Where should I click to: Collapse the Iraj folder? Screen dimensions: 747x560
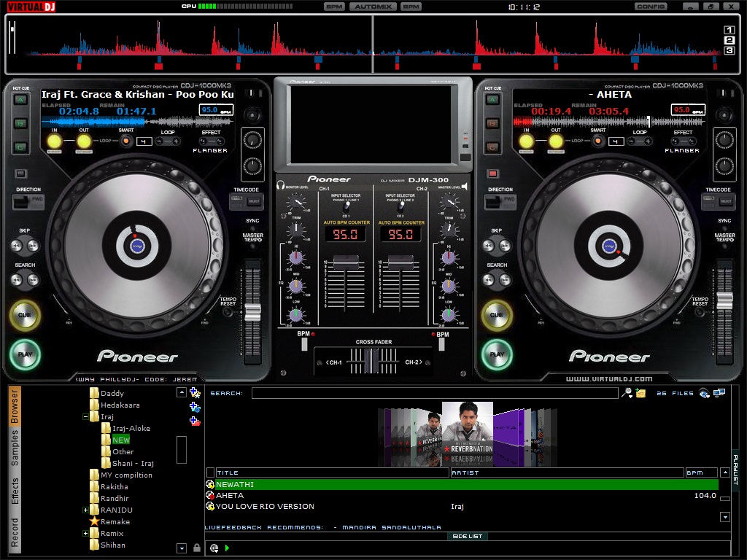(85, 416)
